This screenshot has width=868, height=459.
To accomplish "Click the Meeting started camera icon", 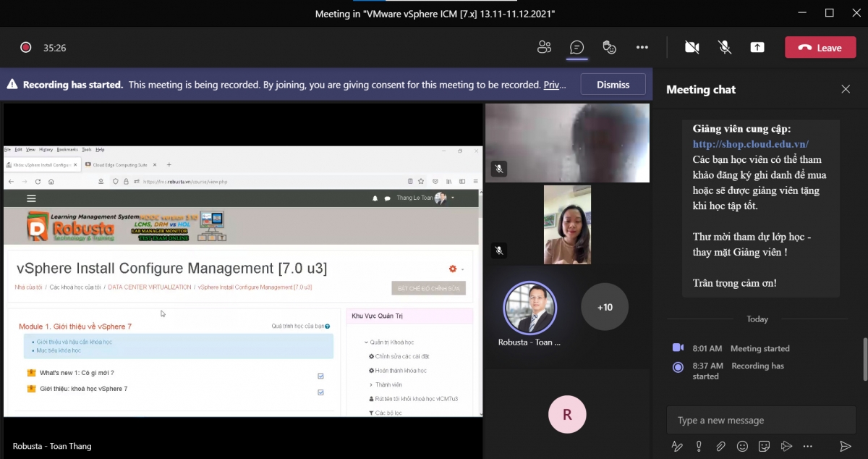I will click(x=678, y=348).
